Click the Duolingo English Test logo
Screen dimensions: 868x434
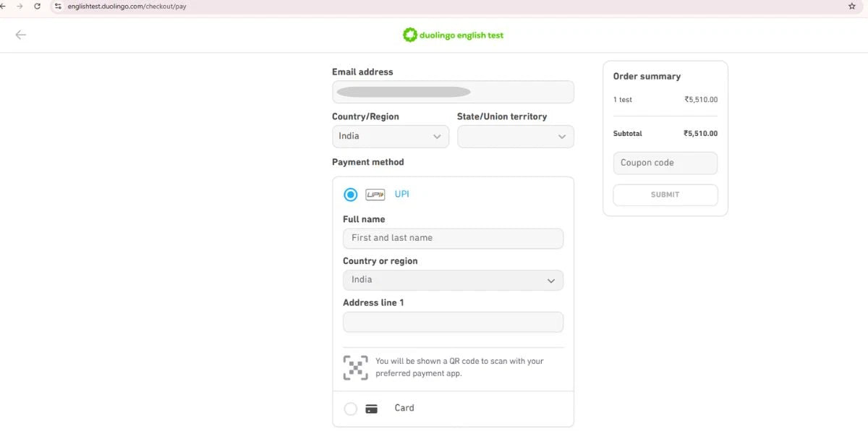(453, 35)
